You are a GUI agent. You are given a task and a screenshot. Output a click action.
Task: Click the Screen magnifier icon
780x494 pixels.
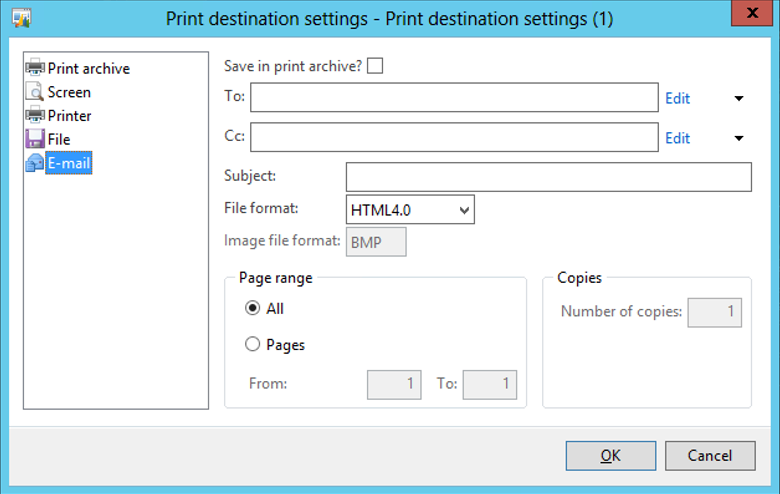[x=35, y=92]
